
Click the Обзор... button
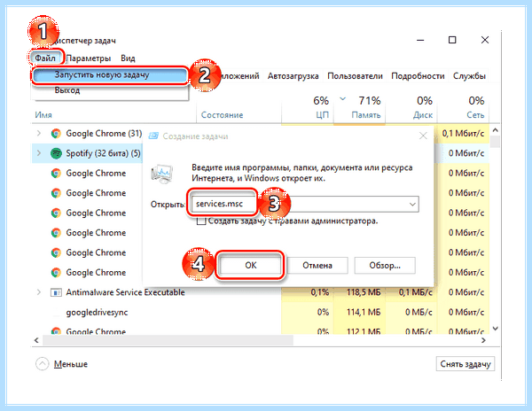tap(385, 266)
